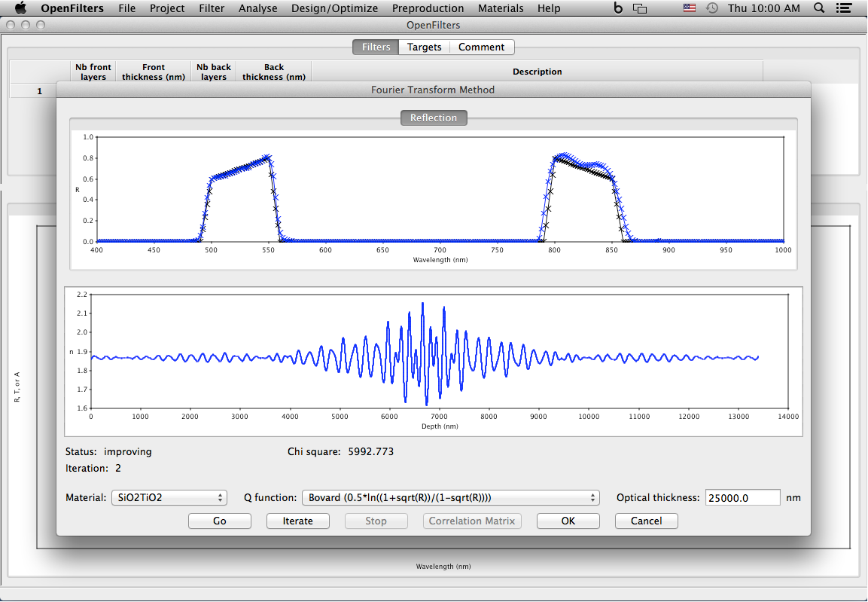This screenshot has height=602, width=868.
Task: Open the Materials menu
Action: pyautogui.click(x=501, y=8)
